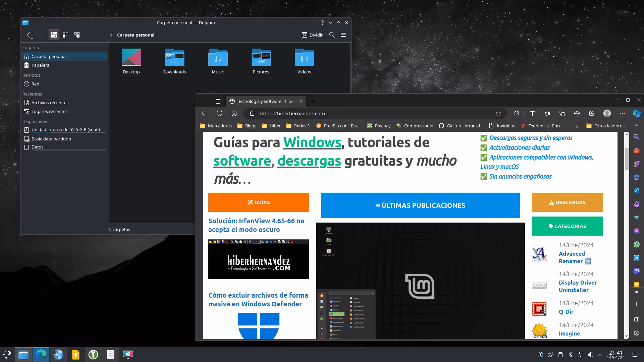Toggle Edge split screen
The width and height of the screenshot is (644, 362).
pos(532,113)
